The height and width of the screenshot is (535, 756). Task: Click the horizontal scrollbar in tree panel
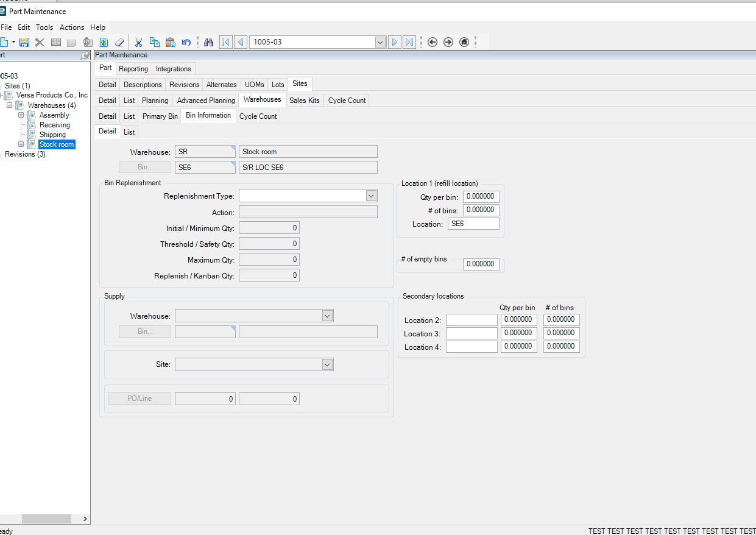pyautogui.click(x=46, y=519)
